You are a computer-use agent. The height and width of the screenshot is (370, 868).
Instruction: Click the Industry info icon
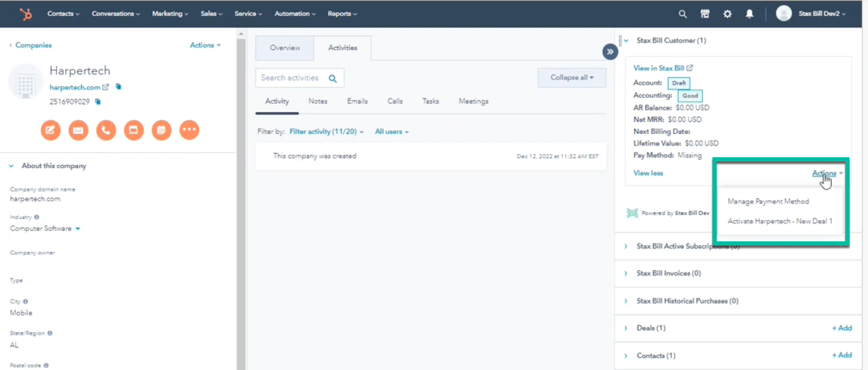click(37, 217)
